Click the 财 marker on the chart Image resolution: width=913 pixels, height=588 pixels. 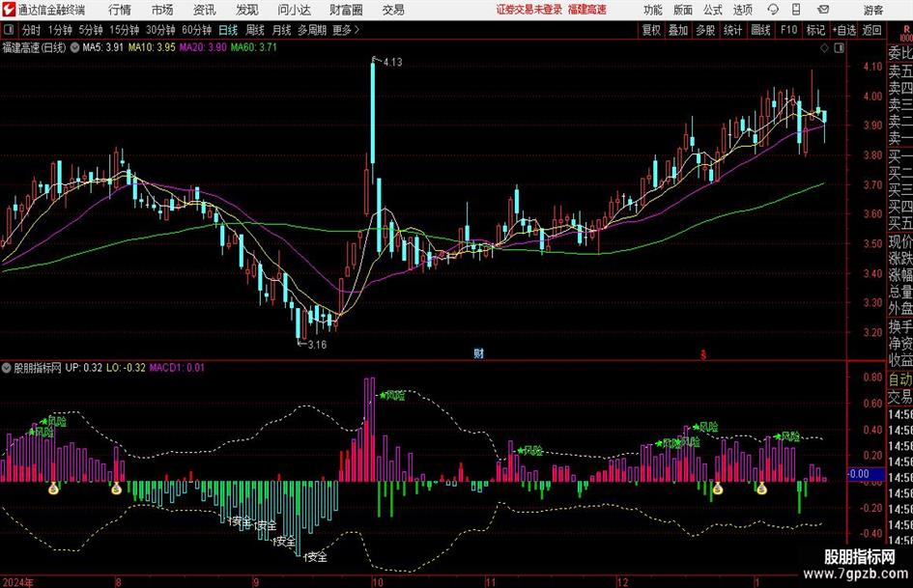[478, 352]
